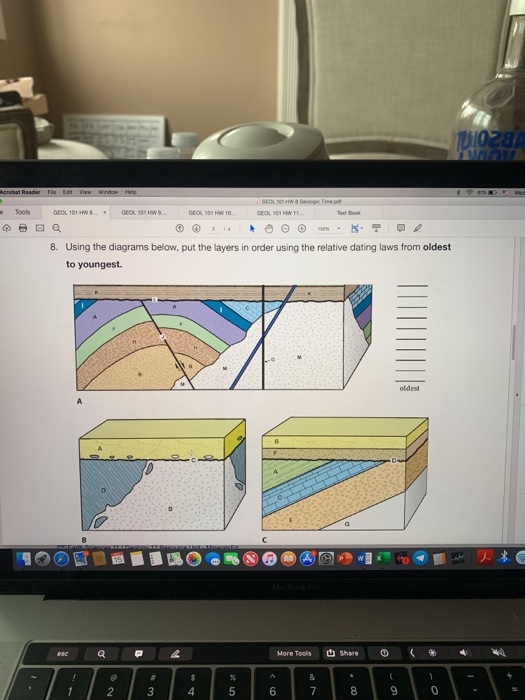Switch to the GEOL 101 HW 9 tab
The image size is (525, 700).
(x=144, y=213)
